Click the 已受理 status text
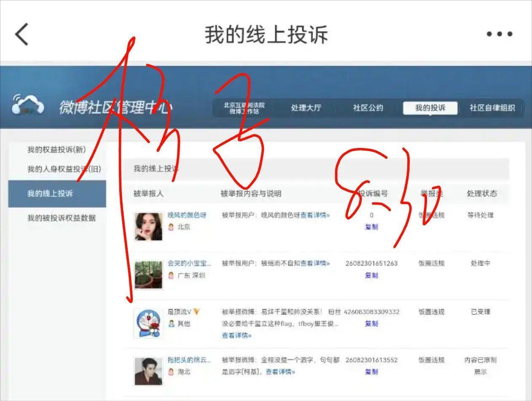The width and height of the screenshot is (532, 401). pyautogui.click(x=481, y=312)
